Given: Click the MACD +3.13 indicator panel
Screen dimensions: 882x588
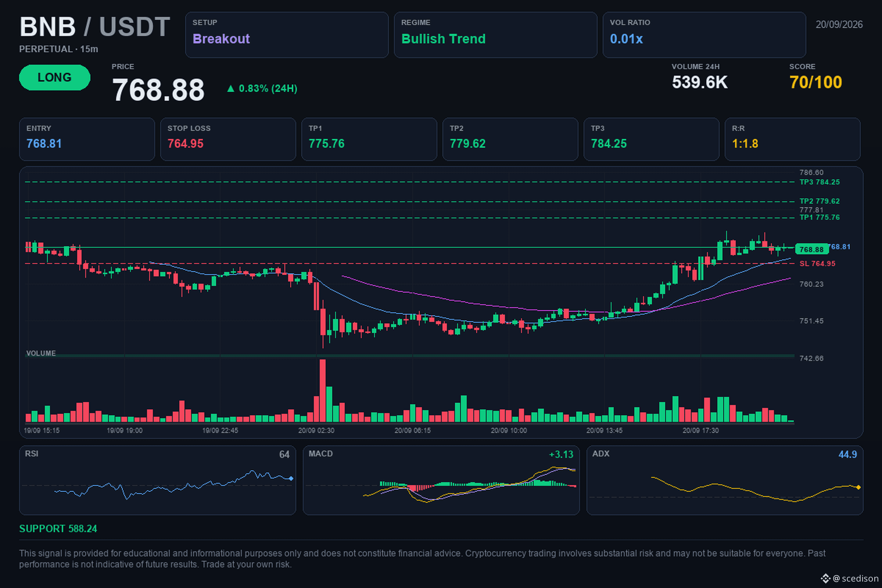Looking at the screenshot, I should pos(441,480).
